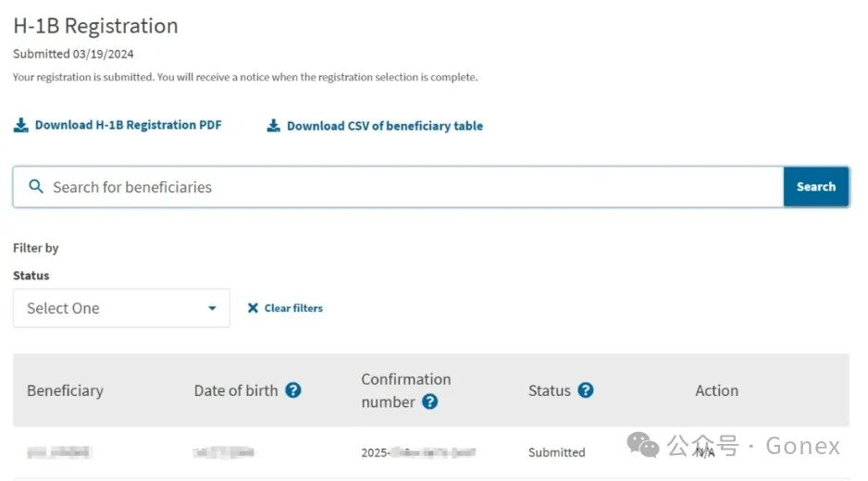
Task: Click the Action column header
Action: coord(716,390)
